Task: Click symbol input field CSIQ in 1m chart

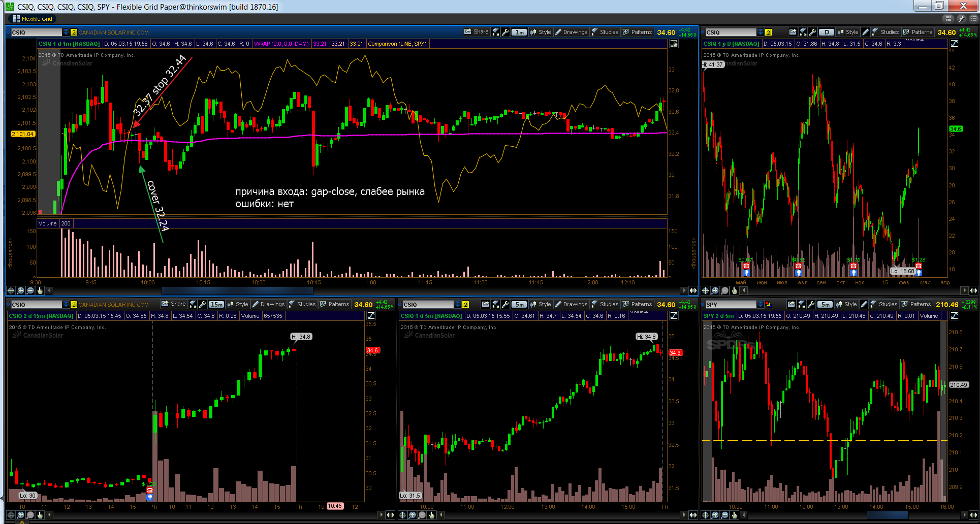Action: (x=36, y=32)
